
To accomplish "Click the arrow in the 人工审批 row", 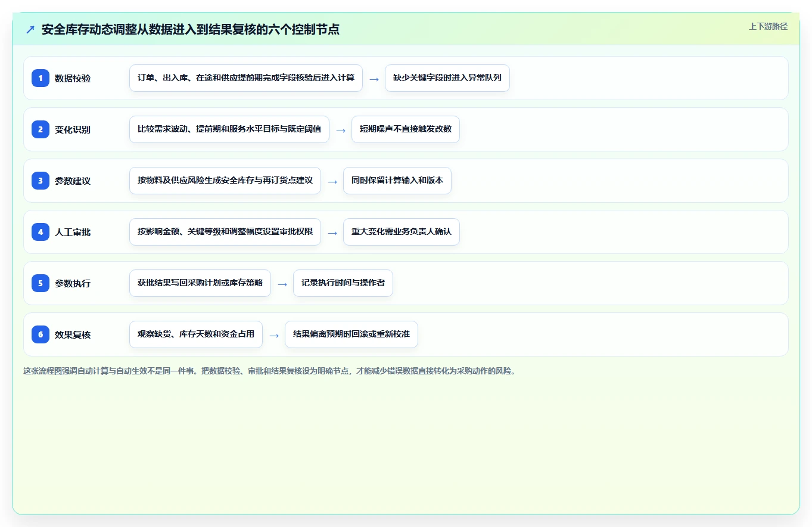I will (x=332, y=232).
